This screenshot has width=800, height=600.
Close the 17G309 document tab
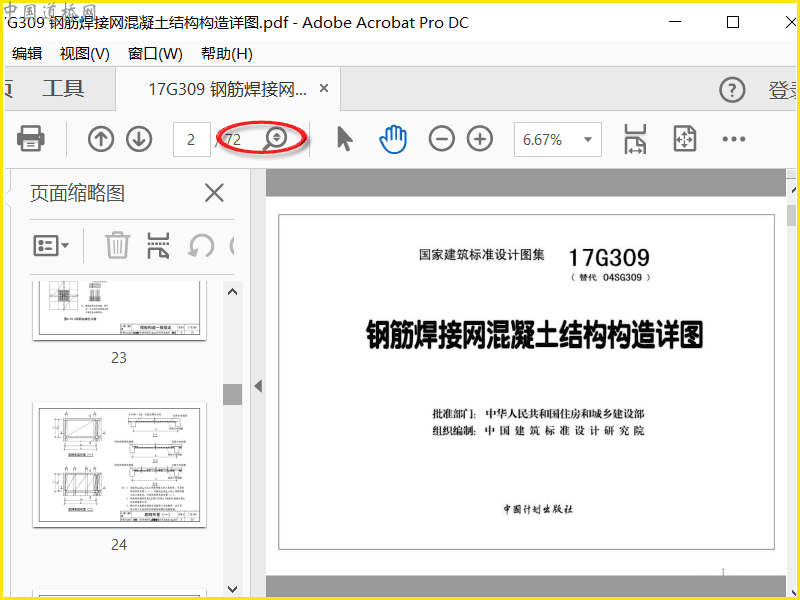click(x=323, y=88)
